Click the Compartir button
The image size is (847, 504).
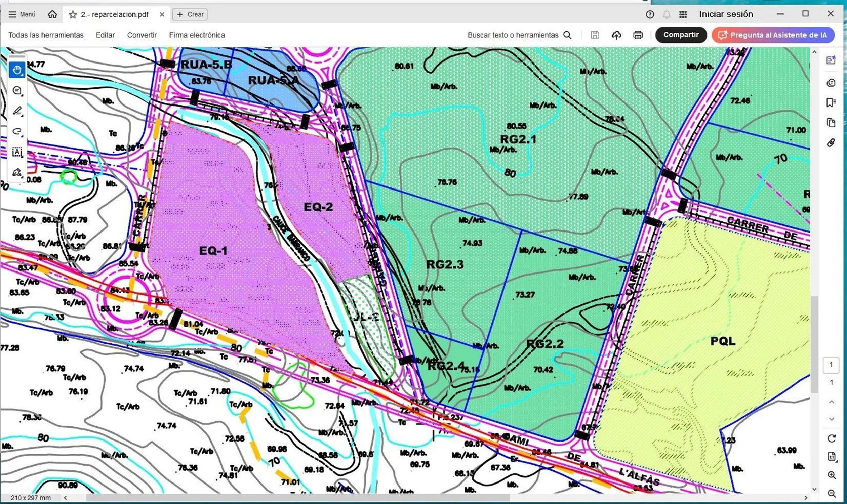(x=681, y=35)
